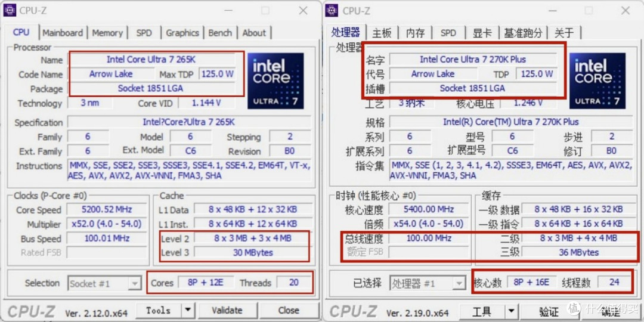Open the SPD tab in right Chinese window

click(x=448, y=33)
